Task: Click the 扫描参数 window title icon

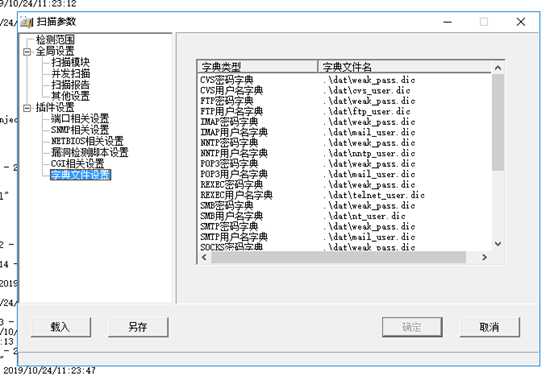Action: [x=27, y=22]
